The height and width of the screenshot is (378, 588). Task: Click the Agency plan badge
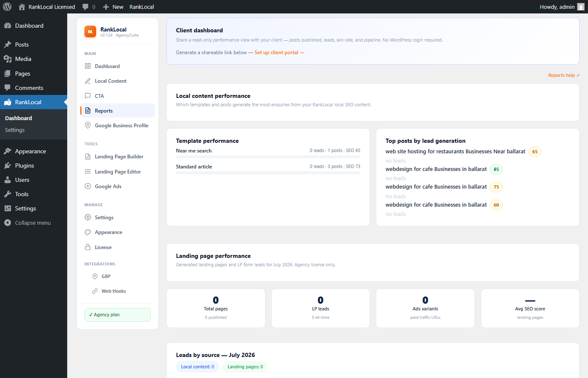tap(118, 315)
